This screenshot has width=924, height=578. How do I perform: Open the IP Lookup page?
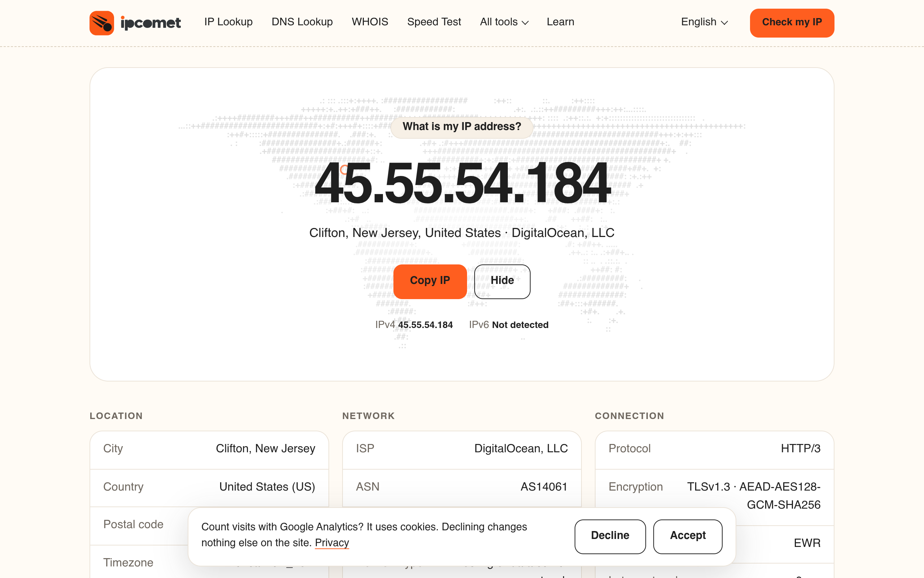point(228,22)
